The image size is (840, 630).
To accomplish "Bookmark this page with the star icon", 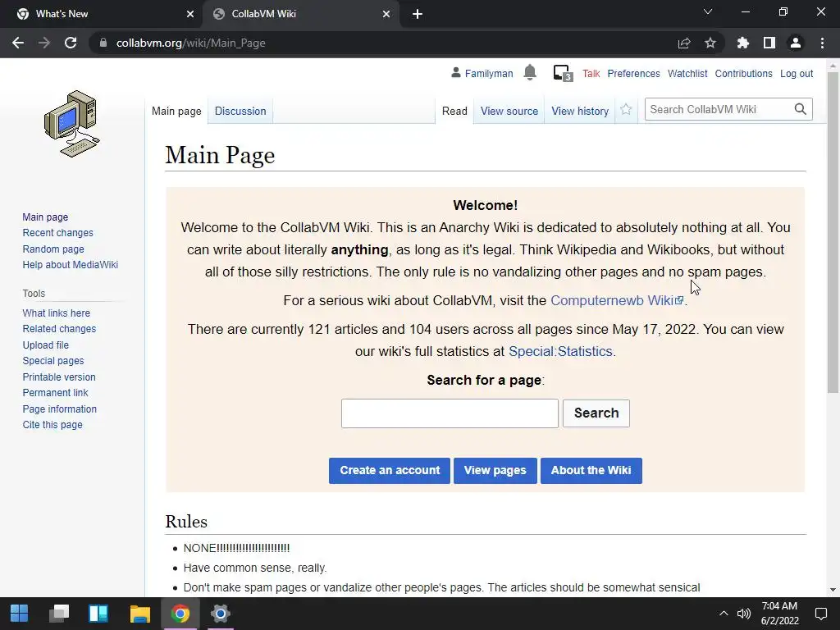I will click(710, 43).
